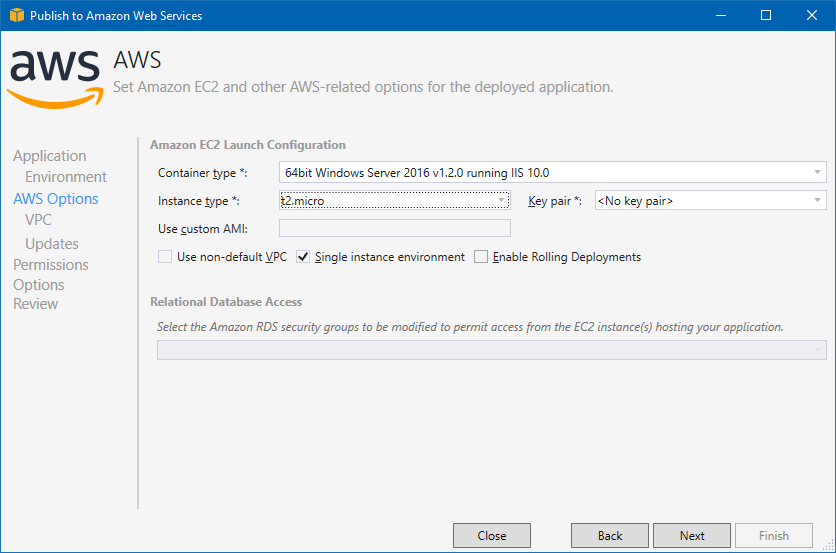Select the Environment step in sidebar
Viewport: 836px width, 553px height.
click(x=66, y=177)
